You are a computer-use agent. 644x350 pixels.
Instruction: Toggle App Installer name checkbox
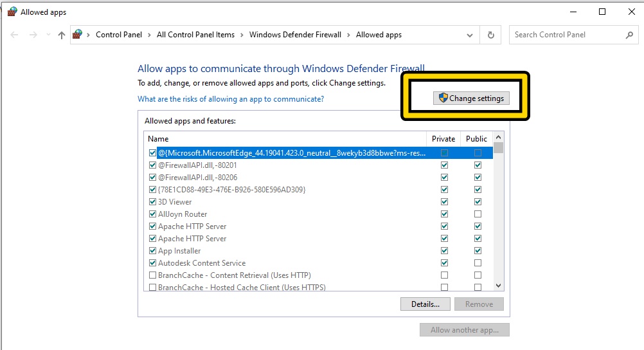tap(152, 251)
